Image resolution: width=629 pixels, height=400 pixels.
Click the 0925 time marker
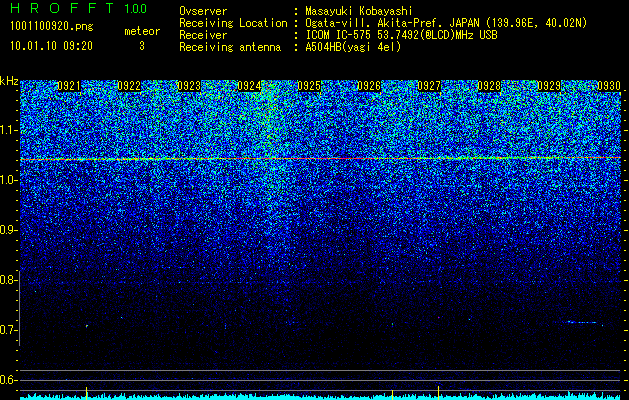[x=309, y=86]
